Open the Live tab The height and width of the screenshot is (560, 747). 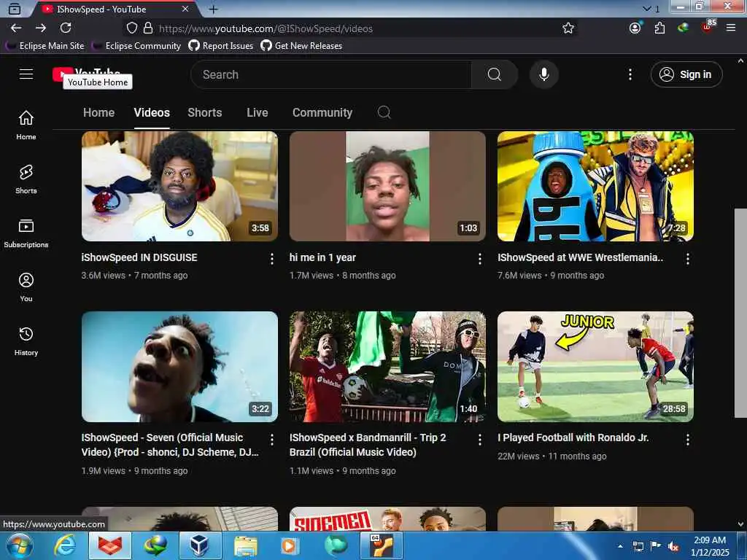pyautogui.click(x=258, y=112)
